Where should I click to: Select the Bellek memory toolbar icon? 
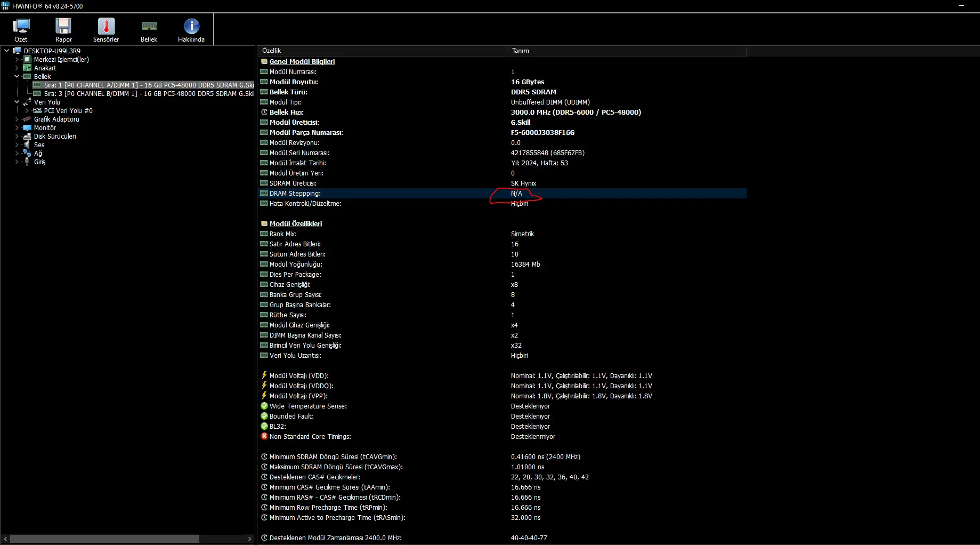[x=149, y=26]
